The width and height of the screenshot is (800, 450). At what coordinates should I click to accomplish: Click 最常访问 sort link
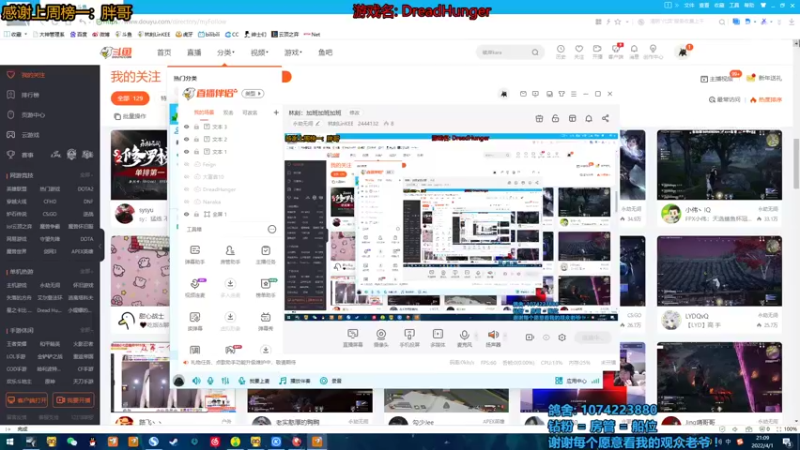click(724, 99)
